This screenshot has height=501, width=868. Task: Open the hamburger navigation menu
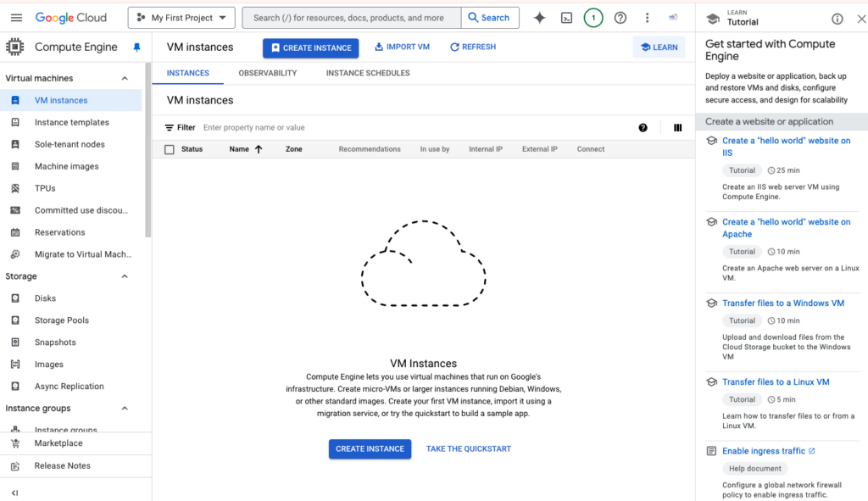coord(16,18)
